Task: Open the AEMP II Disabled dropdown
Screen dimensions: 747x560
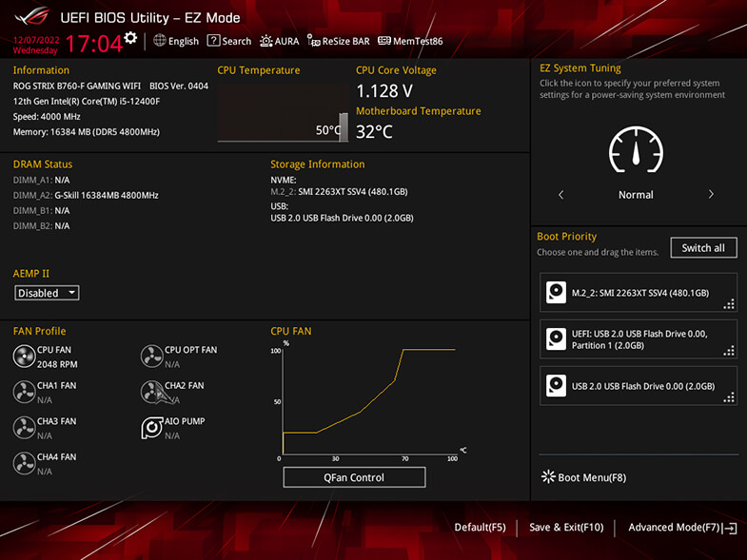Action: point(47,293)
